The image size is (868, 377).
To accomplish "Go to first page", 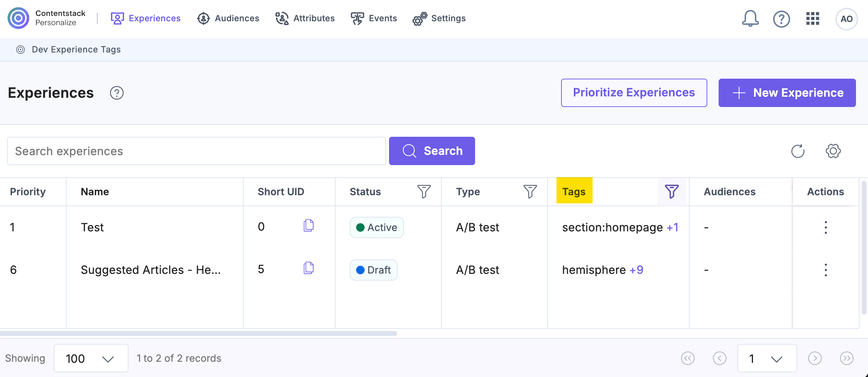I will click(x=687, y=358).
